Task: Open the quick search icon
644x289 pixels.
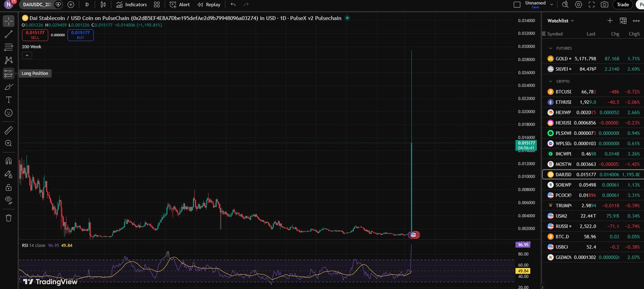Action: (x=565, y=4)
